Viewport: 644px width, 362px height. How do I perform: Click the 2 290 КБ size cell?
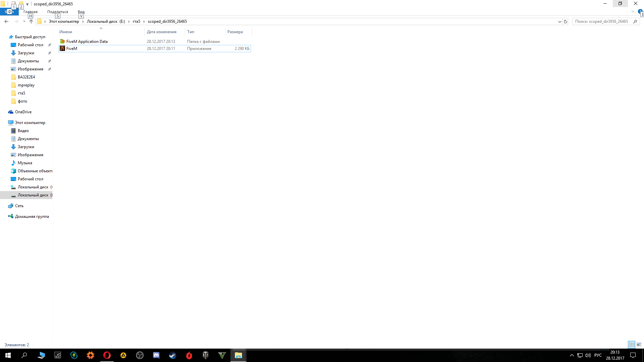pyautogui.click(x=242, y=49)
